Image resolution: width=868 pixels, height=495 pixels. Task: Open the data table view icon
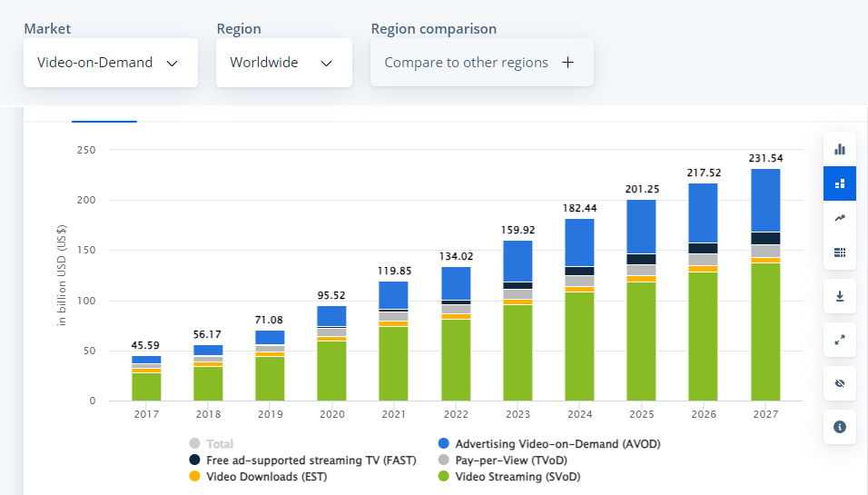point(840,252)
